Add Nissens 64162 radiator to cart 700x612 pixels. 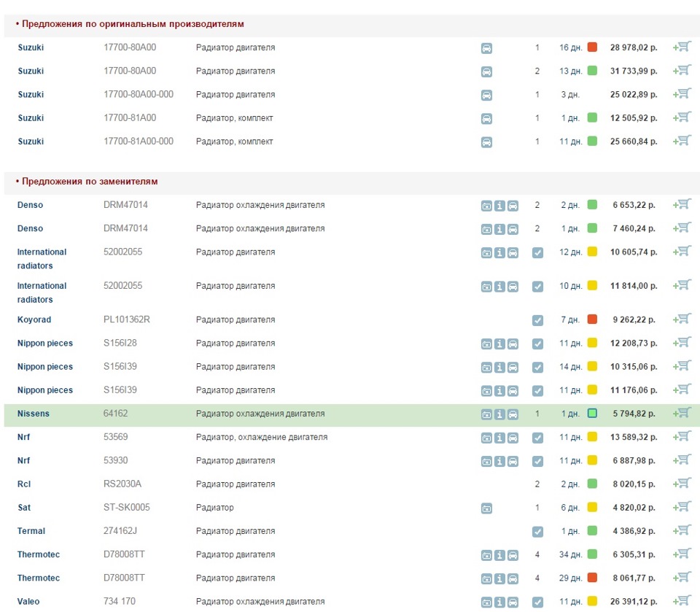point(682,413)
